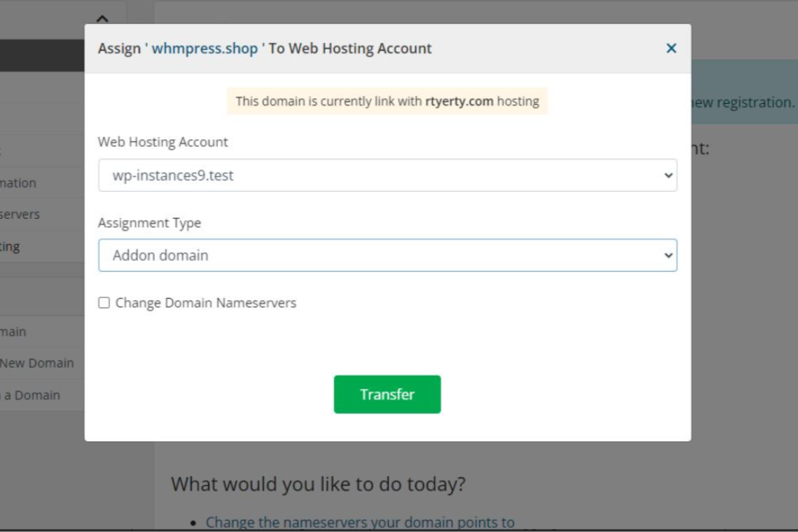The image size is (798, 532).
Task: Open sidebar item ending in "mation"
Action: click(18, 183)
